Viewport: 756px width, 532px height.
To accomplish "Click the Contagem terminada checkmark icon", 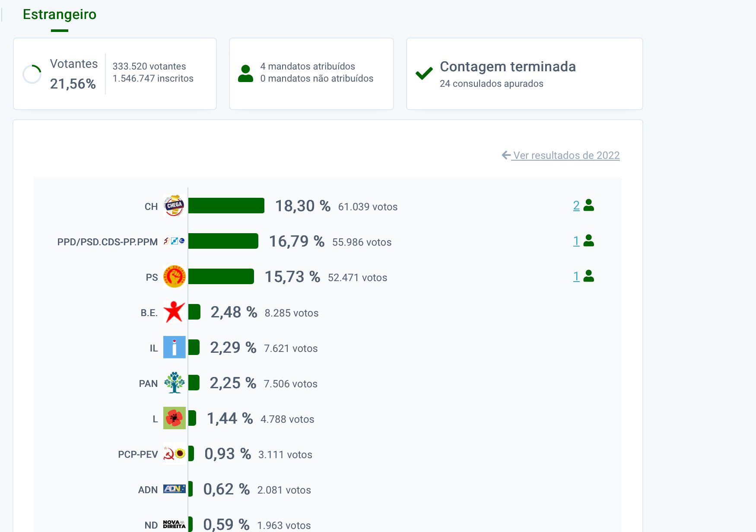I will click(424, 73).
